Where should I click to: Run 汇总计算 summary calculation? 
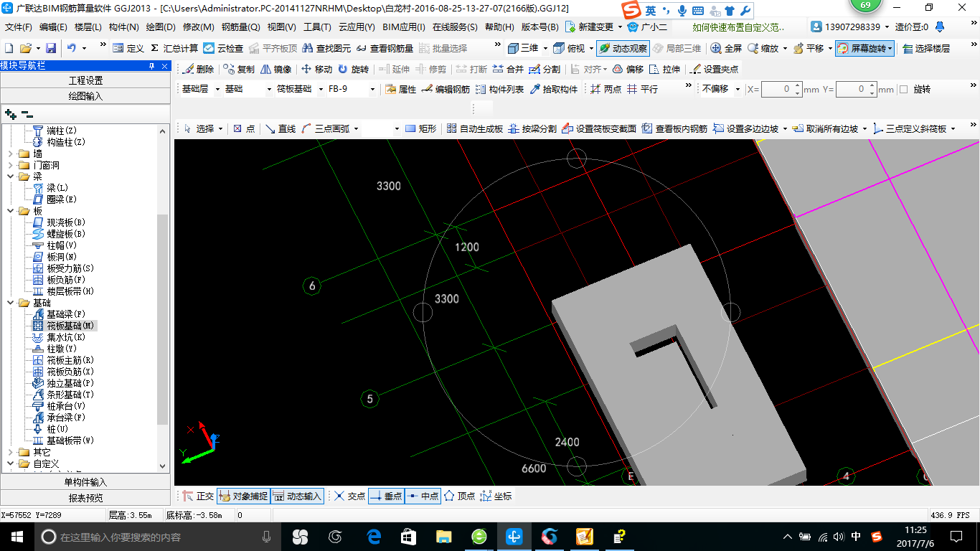(x=174, y=48)
